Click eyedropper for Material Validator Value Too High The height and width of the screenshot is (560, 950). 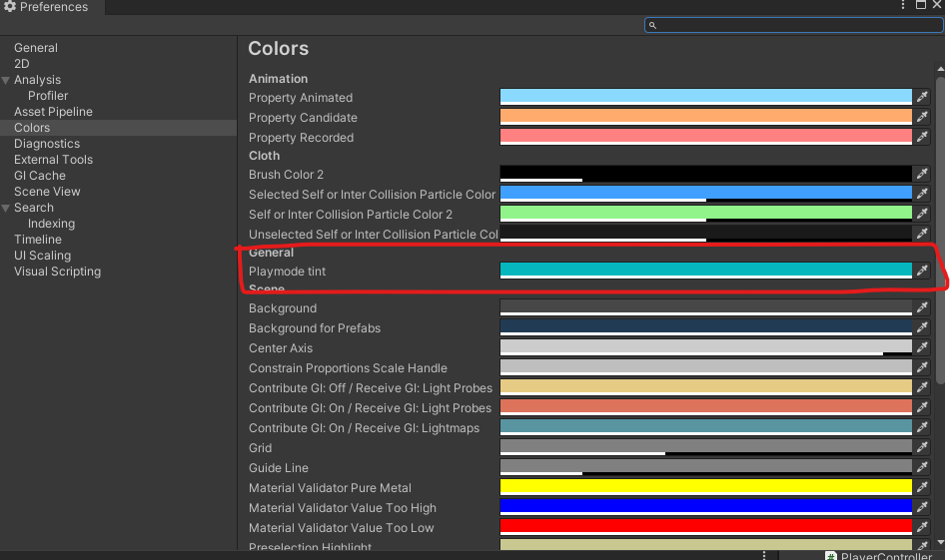pos(922,507)
